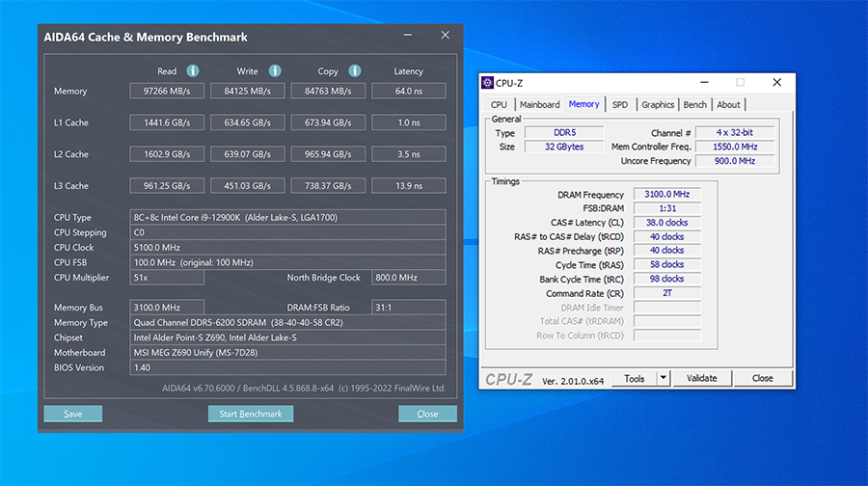Click the Write info icon
The image size is (868, 486).
click(x=275, y=70)
